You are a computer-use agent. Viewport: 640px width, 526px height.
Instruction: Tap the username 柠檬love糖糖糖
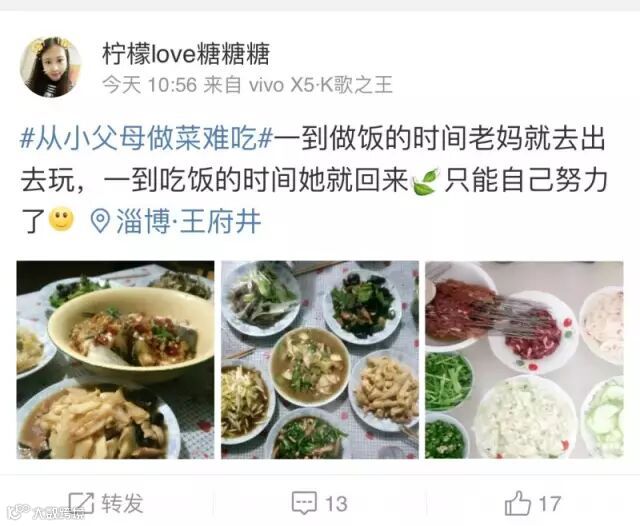(186, 54)
